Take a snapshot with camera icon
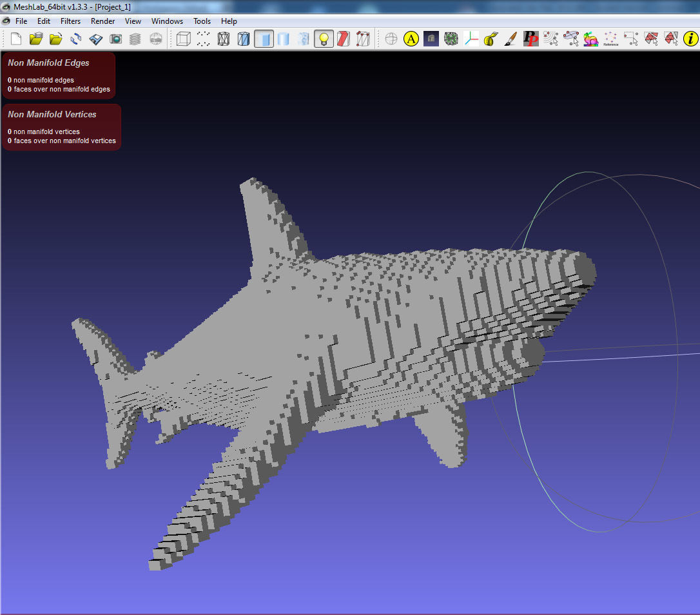The height and width of the screenshot is (615, 700). tap(115, 39)
